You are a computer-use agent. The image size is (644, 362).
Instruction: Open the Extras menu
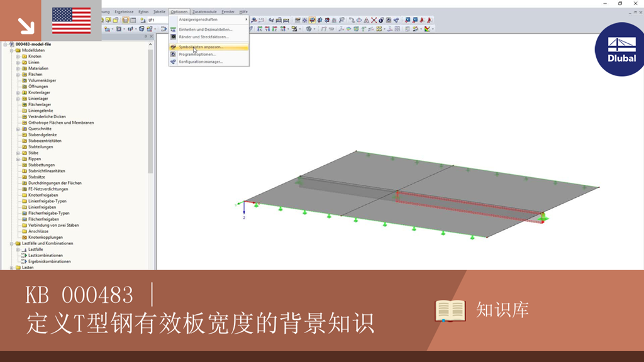(x=143, y=12)
